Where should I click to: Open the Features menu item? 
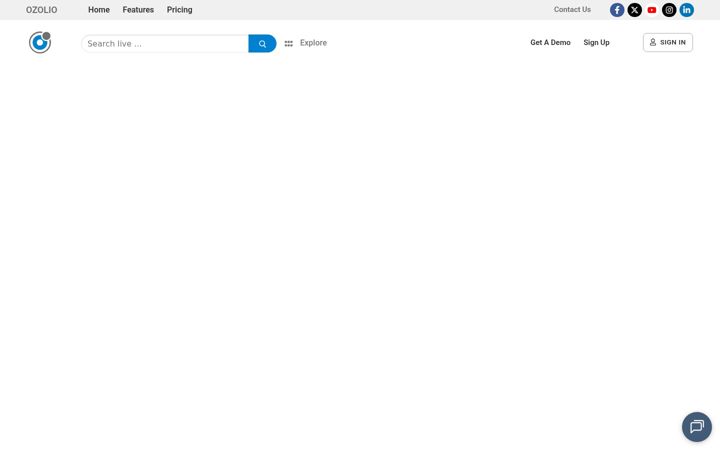138,10
